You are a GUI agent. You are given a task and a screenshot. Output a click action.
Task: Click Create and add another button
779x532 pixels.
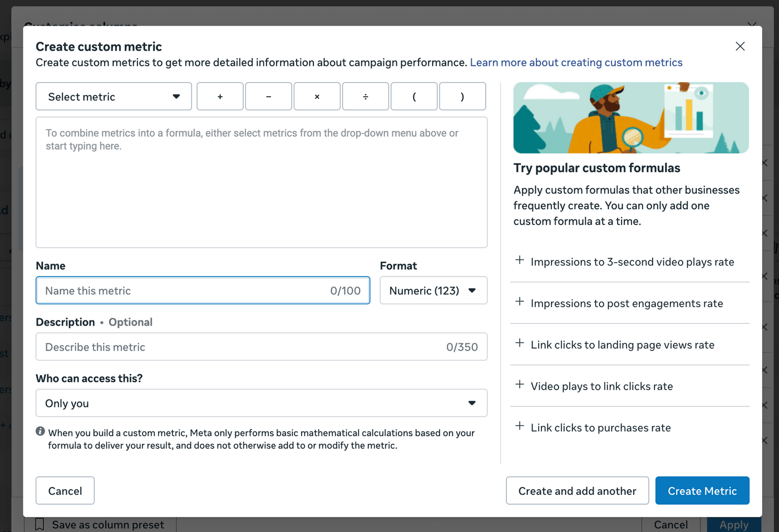click(x=577, y=491)
